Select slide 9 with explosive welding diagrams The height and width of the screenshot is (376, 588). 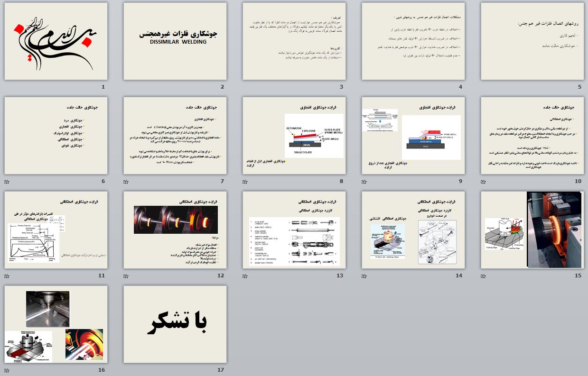point(413,136)
